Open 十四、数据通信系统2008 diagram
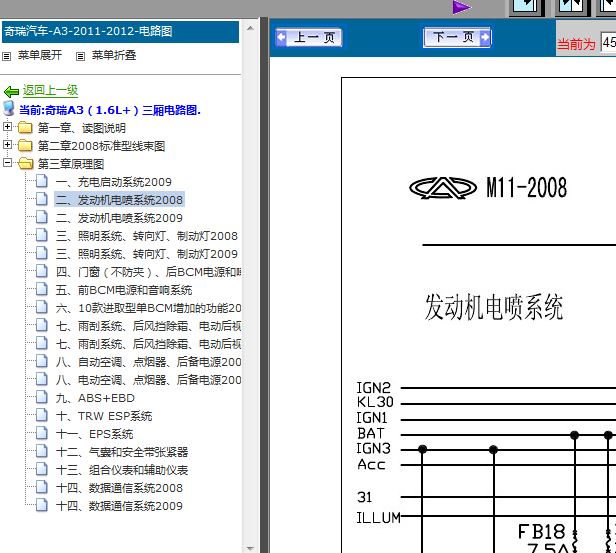The height and width of the screenshot is (553, 616). [119, 488]
